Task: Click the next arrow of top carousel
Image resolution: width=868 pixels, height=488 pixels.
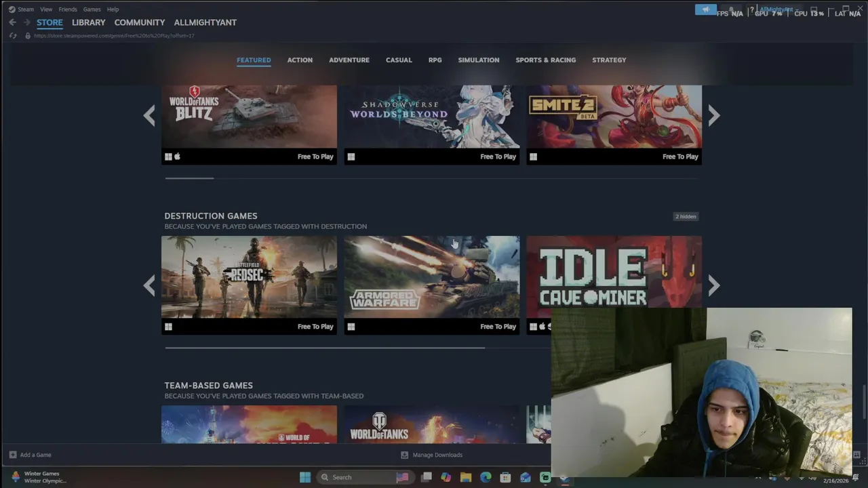Action: [713, 116]
